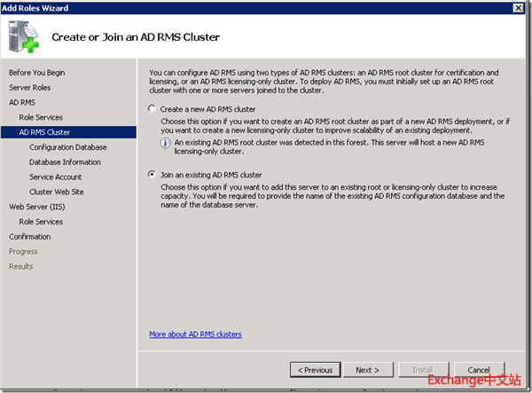Image resolution: width=532 pixels, height=393 pixels.
Task: Jump to Confirmation step
Action: pos(30,237)
